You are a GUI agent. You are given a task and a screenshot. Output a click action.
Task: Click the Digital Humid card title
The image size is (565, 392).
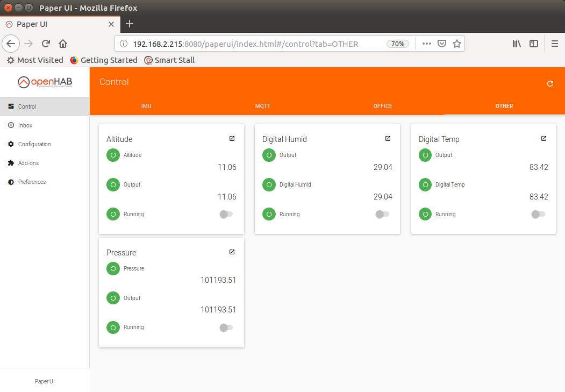284,139
